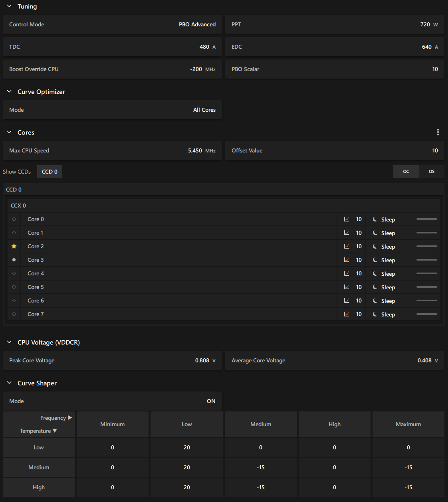Click the Low temperature, Minimum frequency cell

point(113,447)
